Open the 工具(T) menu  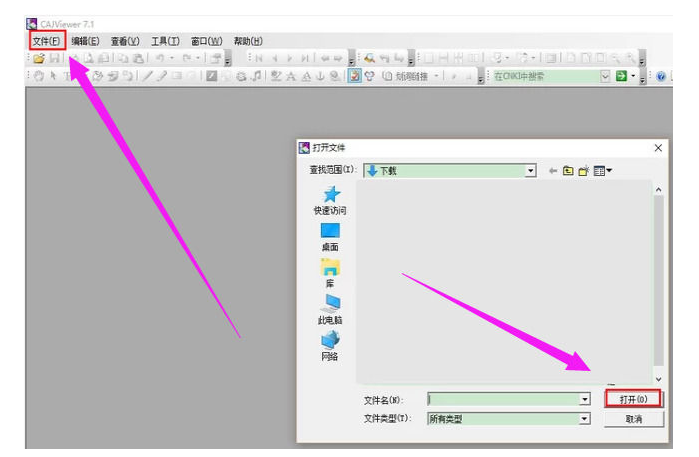[x=165, y=41]
